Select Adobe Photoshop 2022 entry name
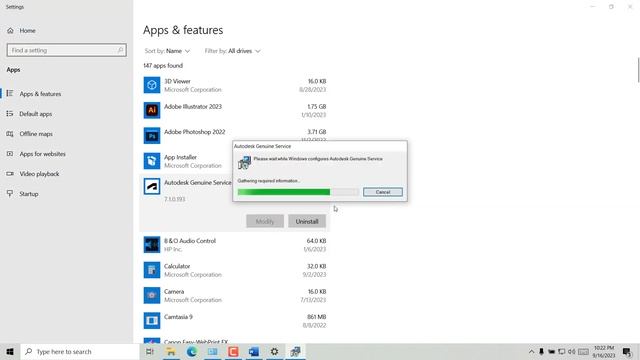The height and width of the screenshot is (360, 640). click(x=195, y=132)
